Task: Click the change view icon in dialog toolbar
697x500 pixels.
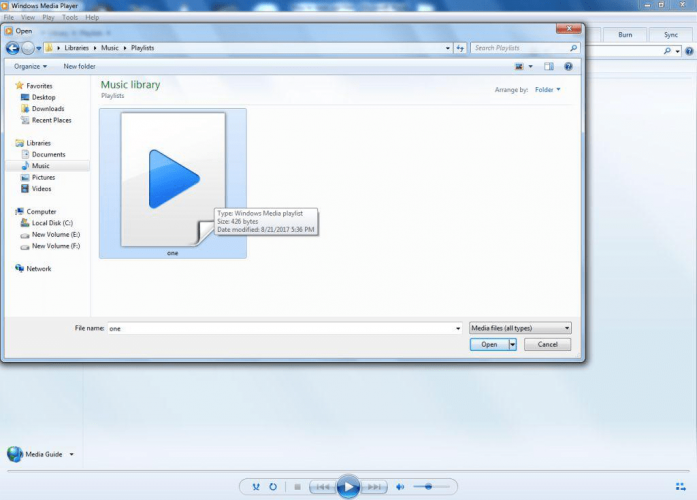Action: [x=519, y=67]
